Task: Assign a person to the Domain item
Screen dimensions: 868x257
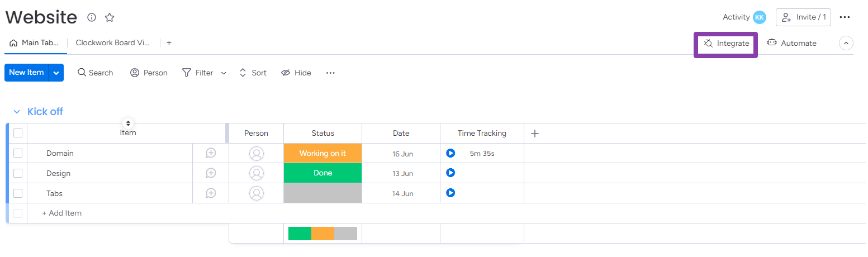Action: click(x=257, y=153)
